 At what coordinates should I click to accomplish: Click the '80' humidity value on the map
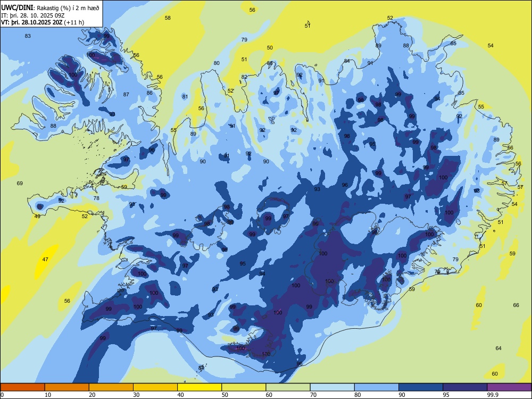[217, 63]
